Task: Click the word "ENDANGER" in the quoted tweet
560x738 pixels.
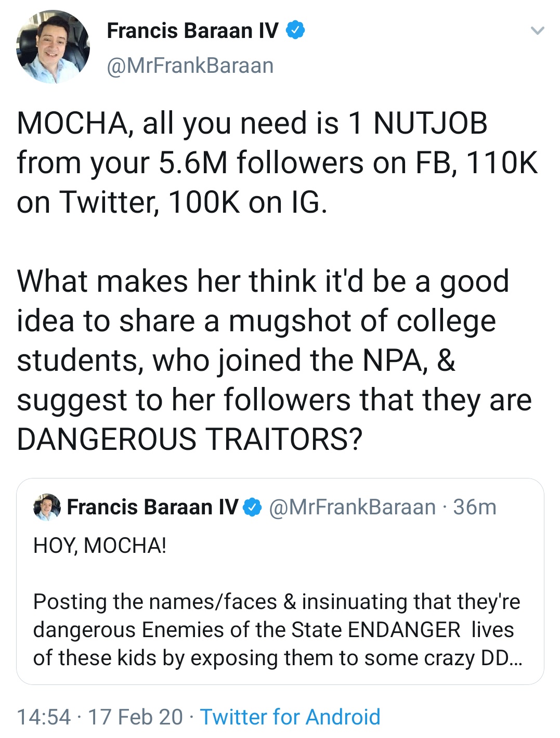Action: coord(404,630)
